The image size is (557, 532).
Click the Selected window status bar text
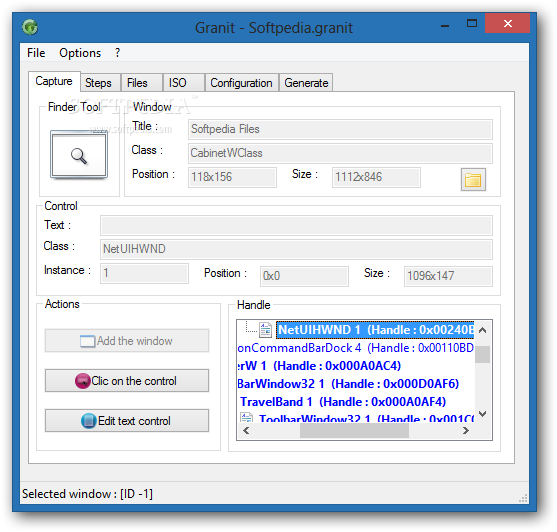87,494
